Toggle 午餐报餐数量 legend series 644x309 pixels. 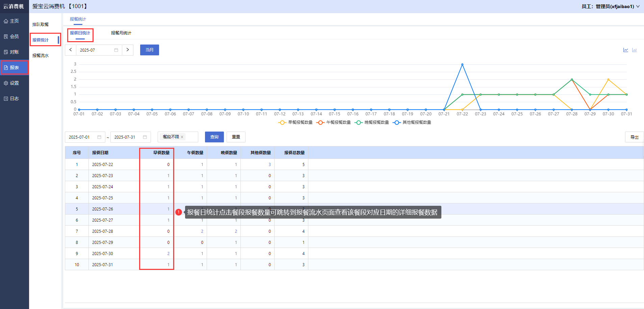(x=334, y=122)
